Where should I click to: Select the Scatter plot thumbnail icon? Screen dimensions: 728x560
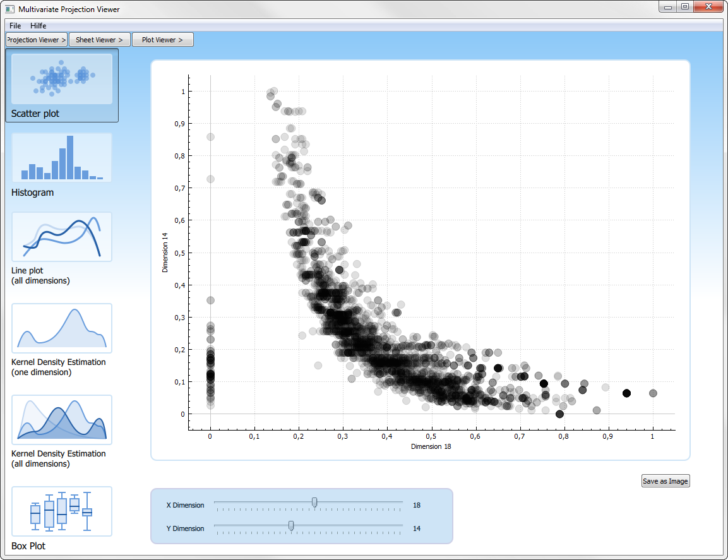(x=61, y=79)
